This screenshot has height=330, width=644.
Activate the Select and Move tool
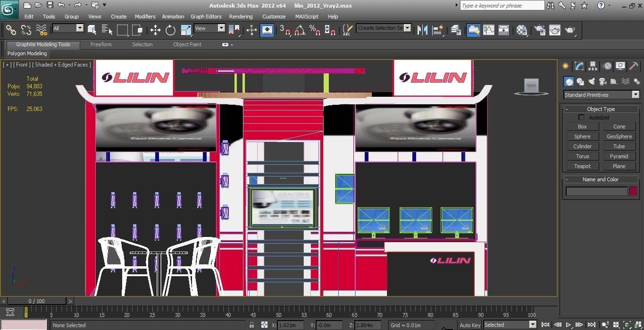[x=155, y=30]
